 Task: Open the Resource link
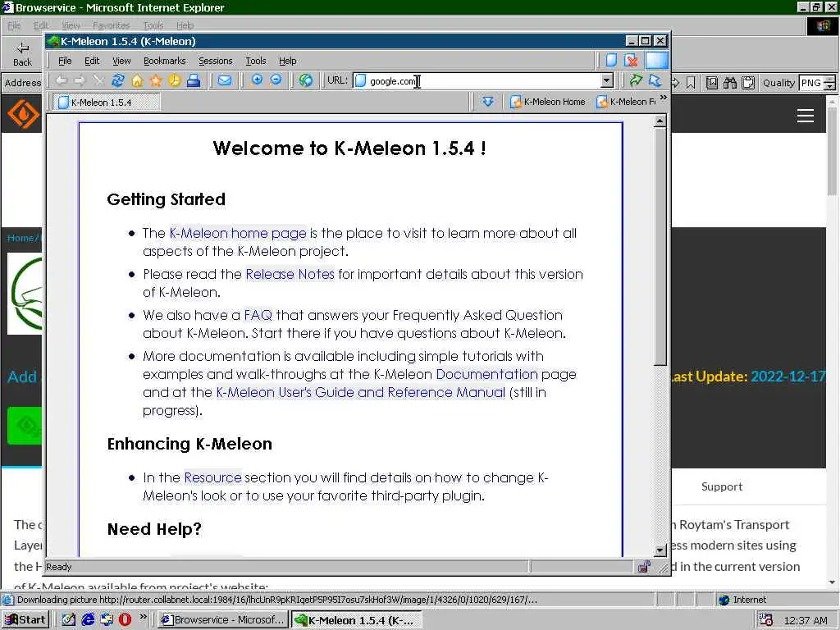tap(212, 477)
